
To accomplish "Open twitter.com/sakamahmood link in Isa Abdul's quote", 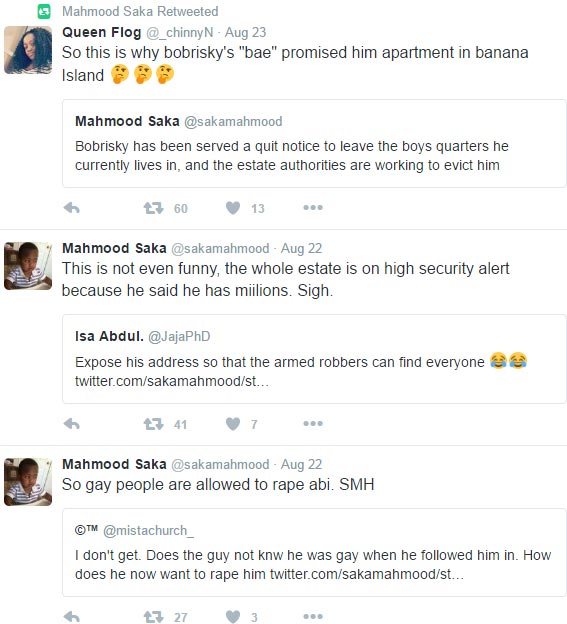I will pos(172,381).
